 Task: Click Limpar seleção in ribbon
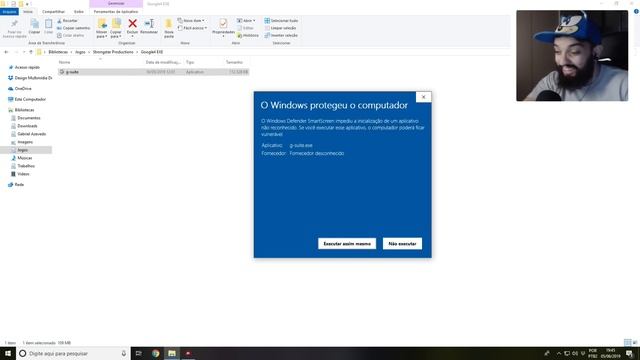(x=280, y=28)
